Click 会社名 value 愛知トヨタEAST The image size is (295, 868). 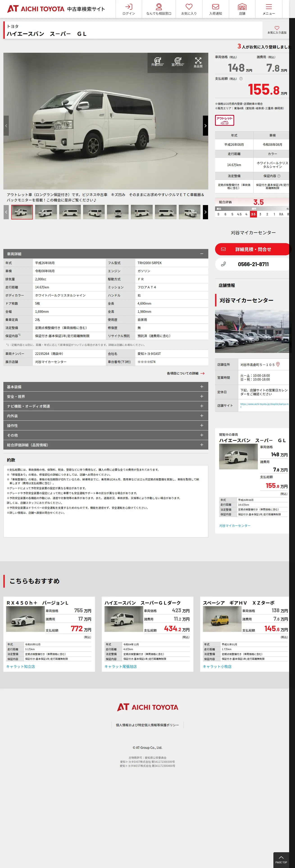149,354
